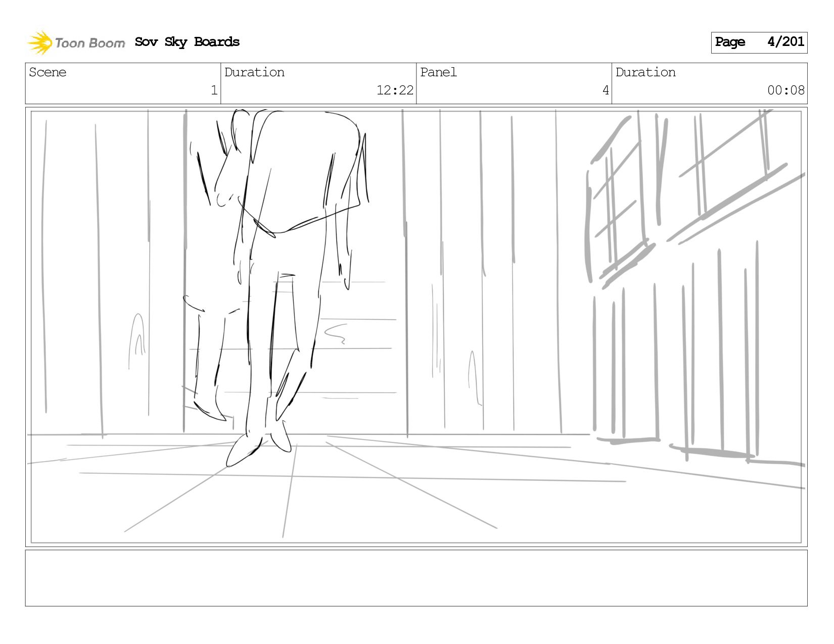Select the scene number value '1'
The image size is (834, 644).
[214, 90]
